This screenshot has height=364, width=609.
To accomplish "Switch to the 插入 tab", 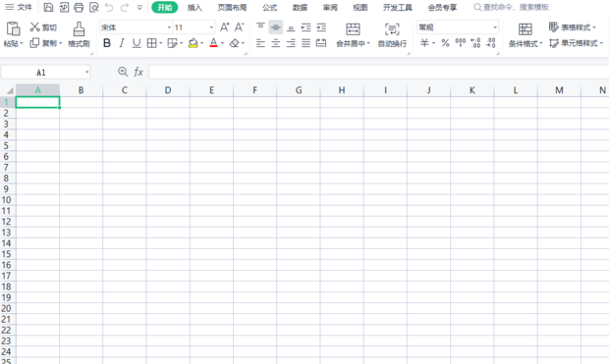I will click(x=194, y=8).
